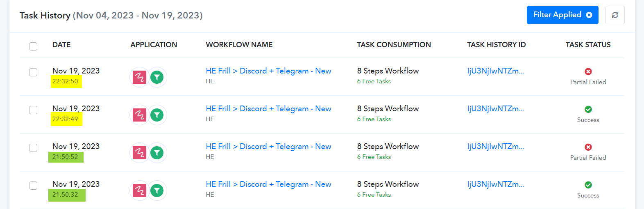The height and width of the screenshot is (209, 644).
Task: Click the green filter icon in the 21:50:52 row
Action: pos(157,153)
